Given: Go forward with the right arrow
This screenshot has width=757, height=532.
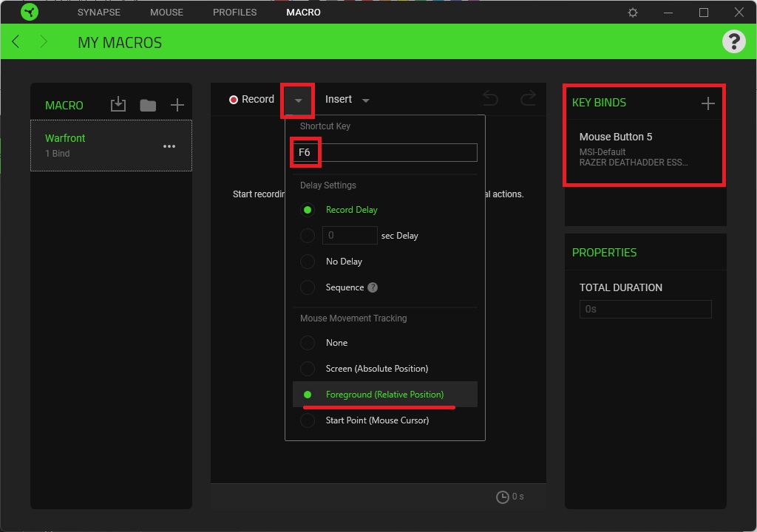Looking at the screenshot, I should 44,42.
